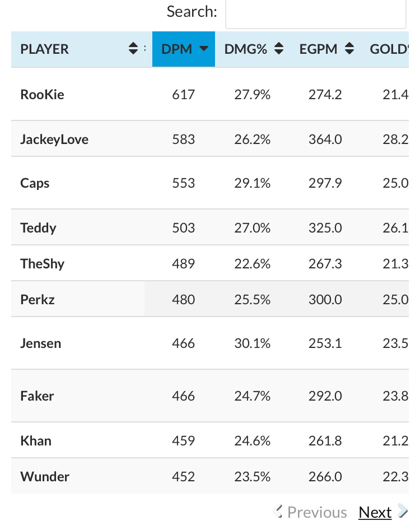Image resolution: width=420 pixels, height=525 pixels.
Task: Sort by the DPM header label
Action: tap(177, 49)
